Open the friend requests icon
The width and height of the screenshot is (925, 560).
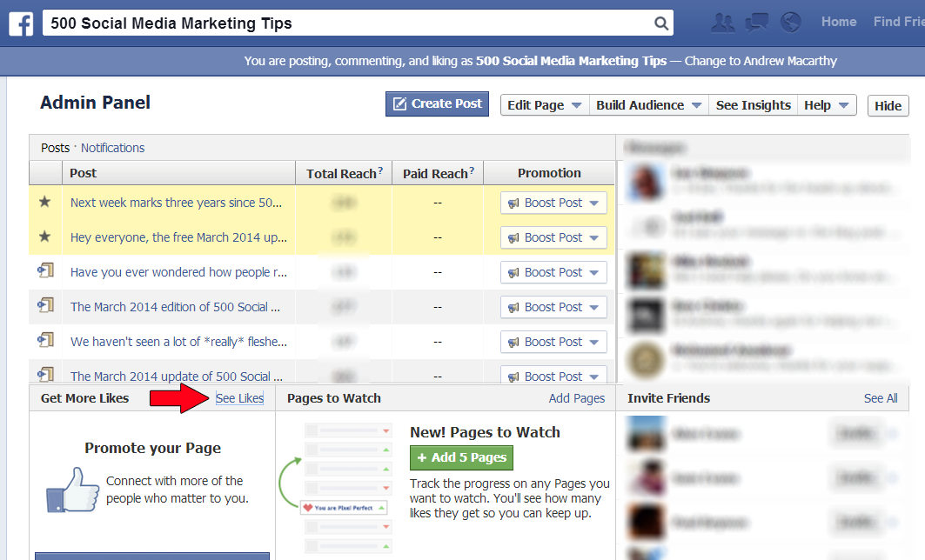point(722,23)
